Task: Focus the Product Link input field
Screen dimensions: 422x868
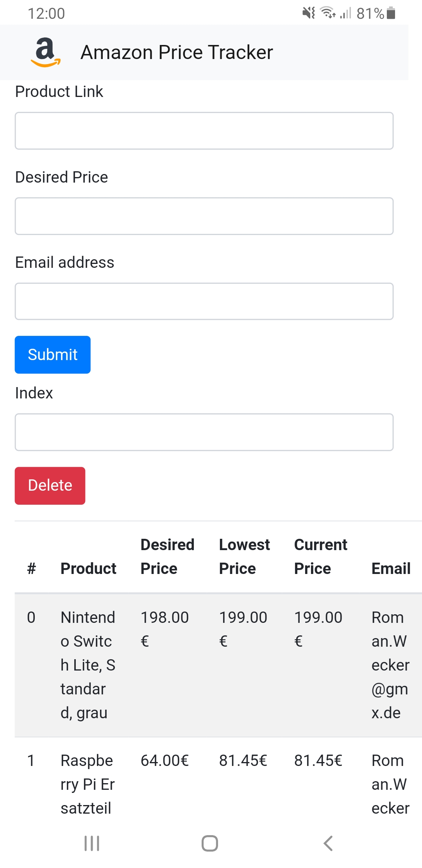Action: pos(204,131)
